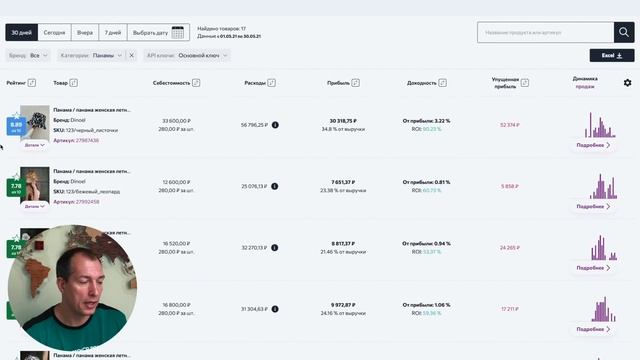Click cost value 12 600,00 ₽
This screenshot has height=360, width=640.
[x=176, y=182]
